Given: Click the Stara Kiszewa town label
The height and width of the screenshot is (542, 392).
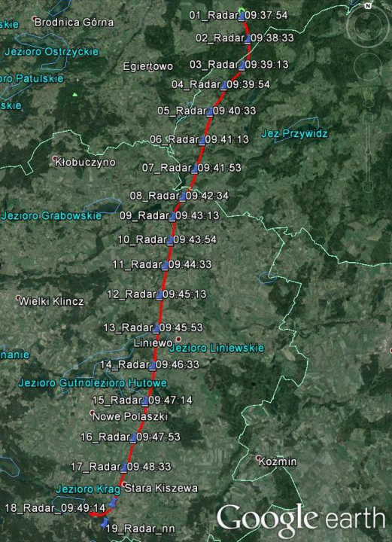Looking at the screenshot, I should (x=161, y=488).
